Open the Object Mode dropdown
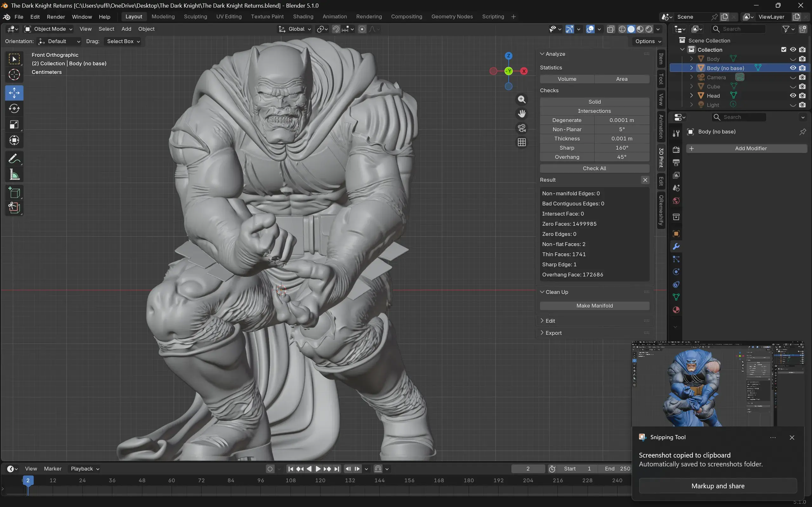 pyautogui.click(x=49, y=29)
